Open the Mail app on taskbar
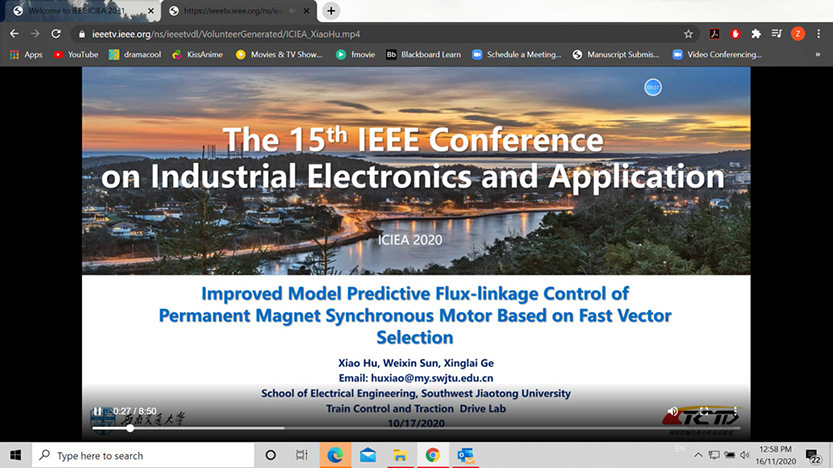This screenshot has width=833, height=468. point(368,455)
